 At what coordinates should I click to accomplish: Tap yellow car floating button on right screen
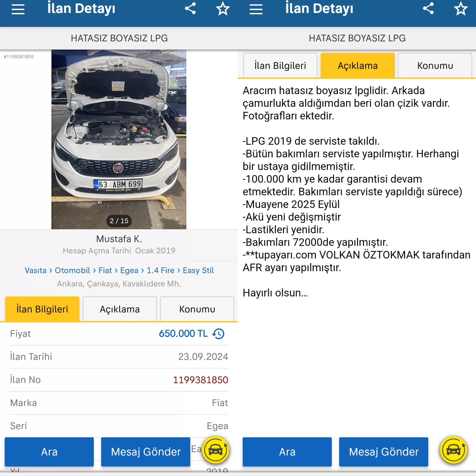pyautogui.click(x=454, y=450)
